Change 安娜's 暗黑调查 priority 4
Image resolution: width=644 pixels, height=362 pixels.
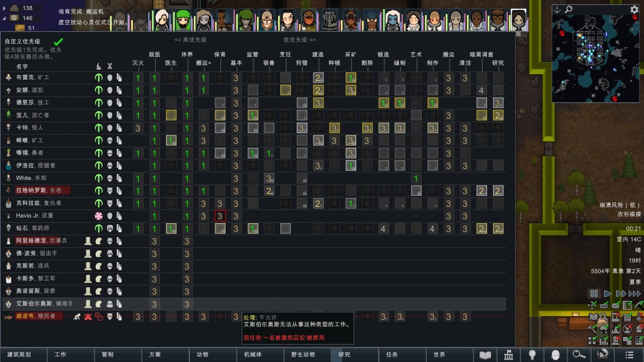click(x=481, y=90)
